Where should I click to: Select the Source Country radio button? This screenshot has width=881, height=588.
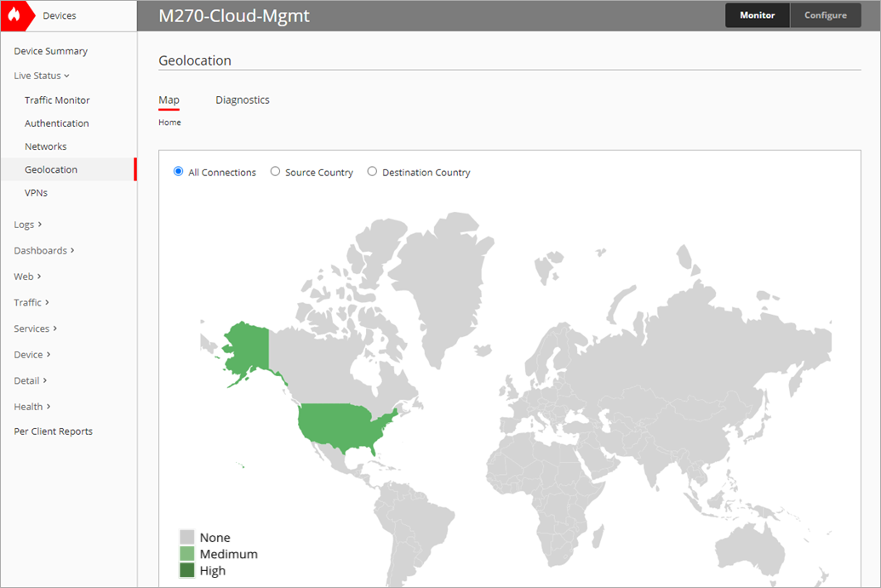pyautogui.click(x=275, y=171)
